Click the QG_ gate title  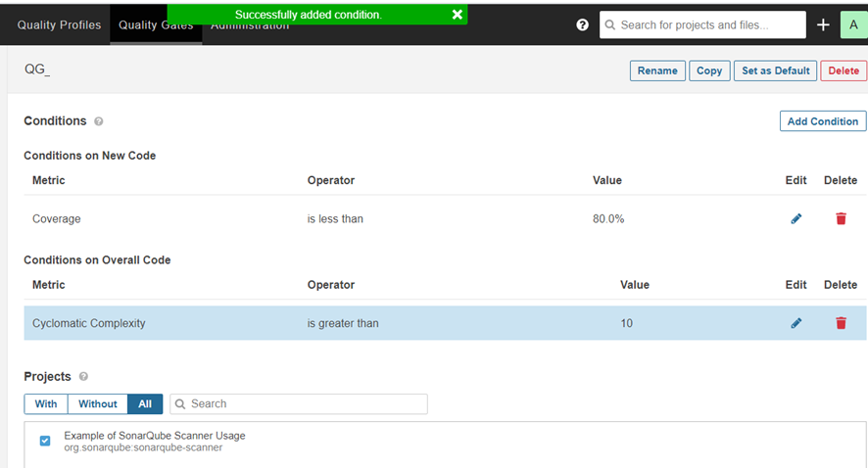click(x=37, y=70)
